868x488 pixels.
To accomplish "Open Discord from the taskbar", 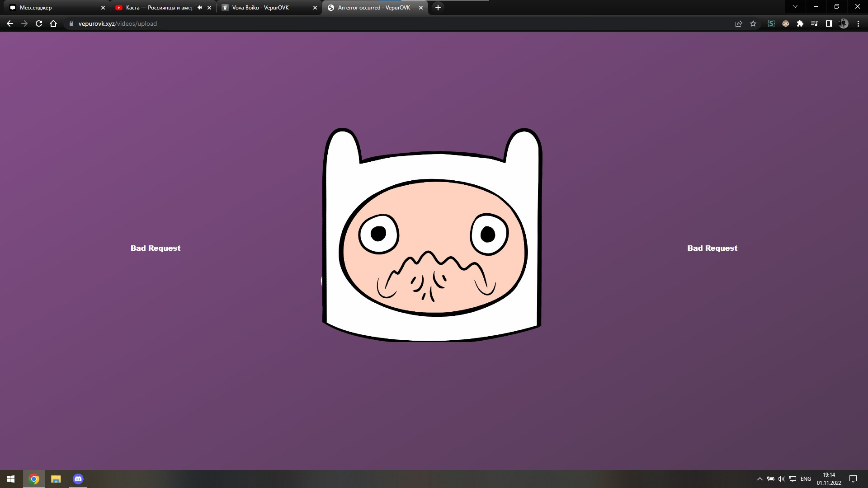I will point(78,479).
